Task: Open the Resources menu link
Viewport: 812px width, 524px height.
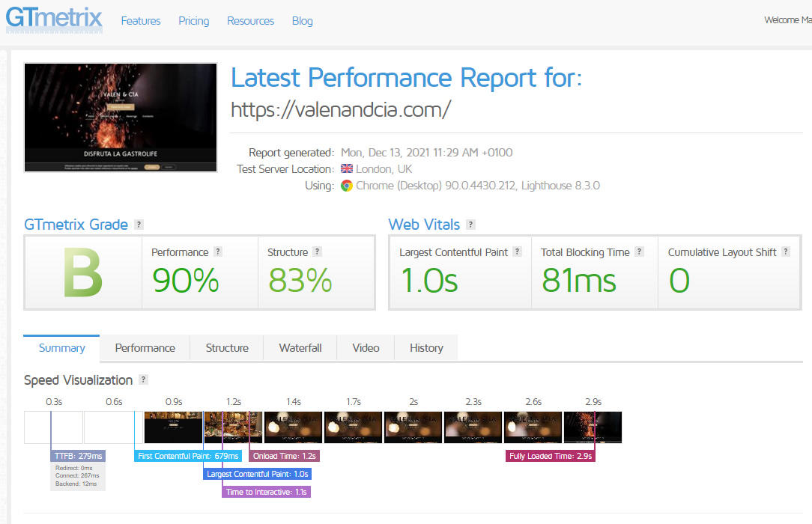Action: (x=251, y=21)
